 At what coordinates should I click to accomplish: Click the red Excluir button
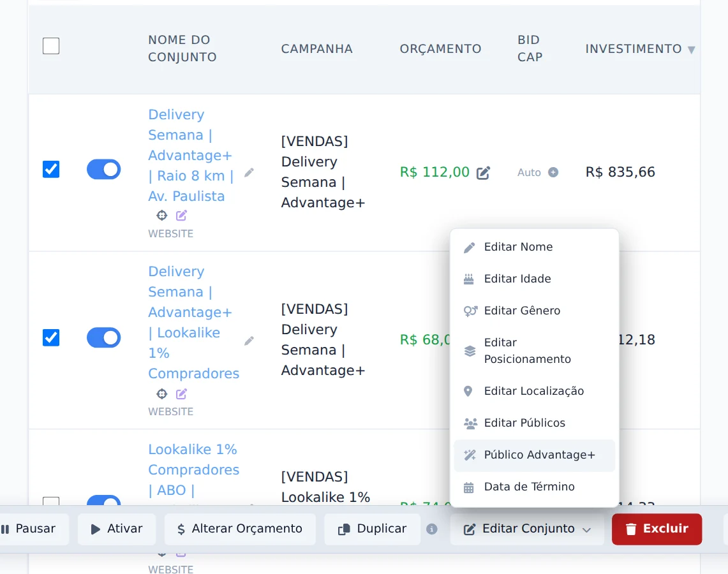tap(657, 529)
